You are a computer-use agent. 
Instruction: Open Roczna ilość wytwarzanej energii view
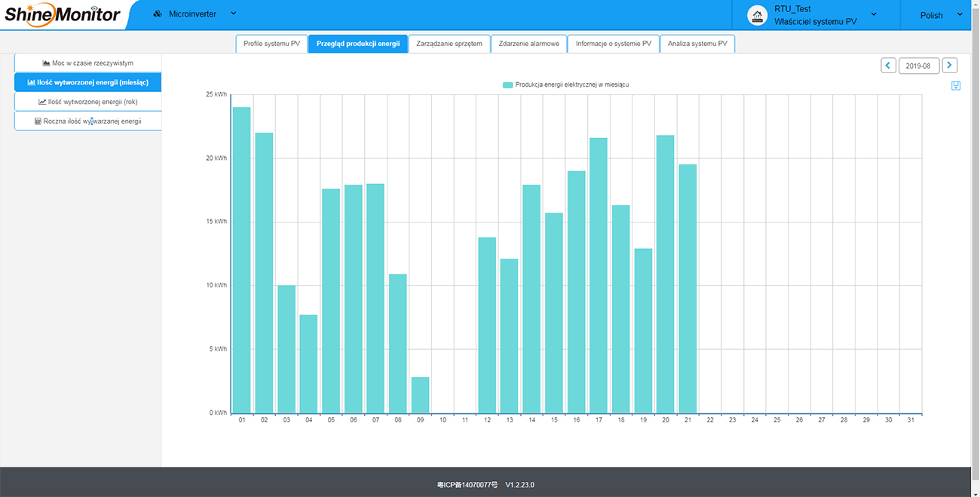[x=88, y=121]
